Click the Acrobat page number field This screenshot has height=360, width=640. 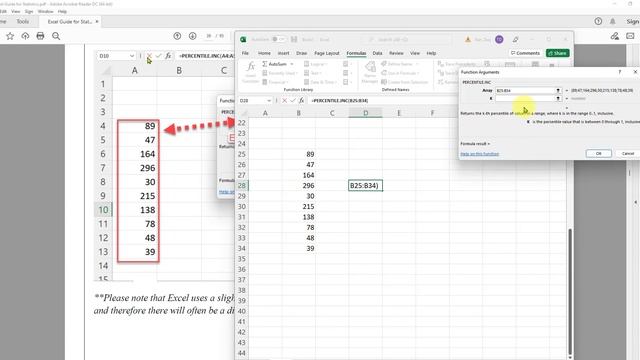(209, 36)
